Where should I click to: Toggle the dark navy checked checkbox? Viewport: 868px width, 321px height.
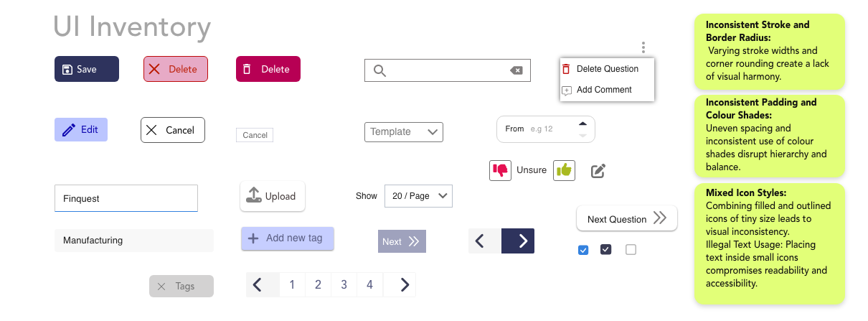[x=606, y=250]
